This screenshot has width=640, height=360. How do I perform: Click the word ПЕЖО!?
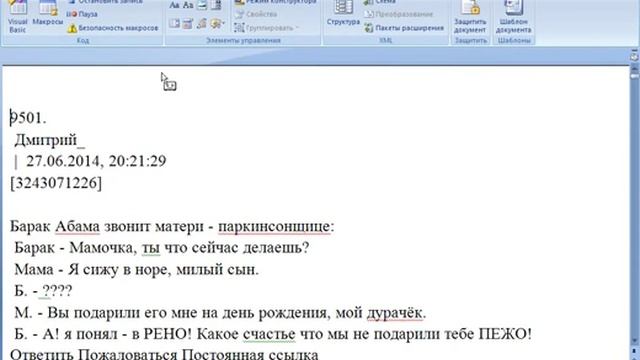coord(505,334)
